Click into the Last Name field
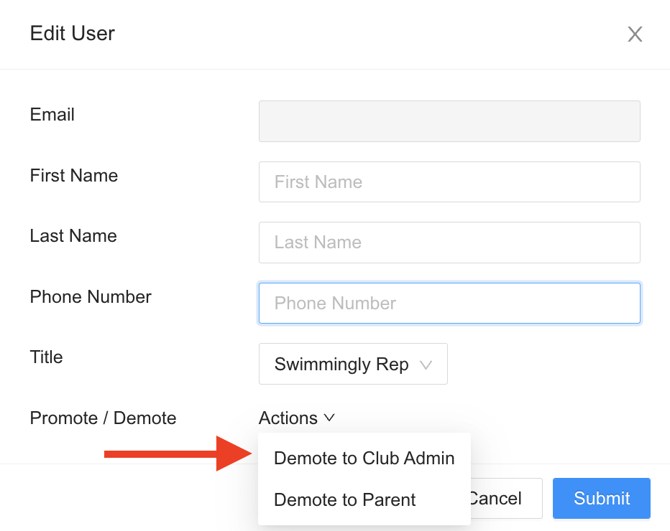Image resolution: width=670 pixels, height=531 pixels. coord(449,242)
